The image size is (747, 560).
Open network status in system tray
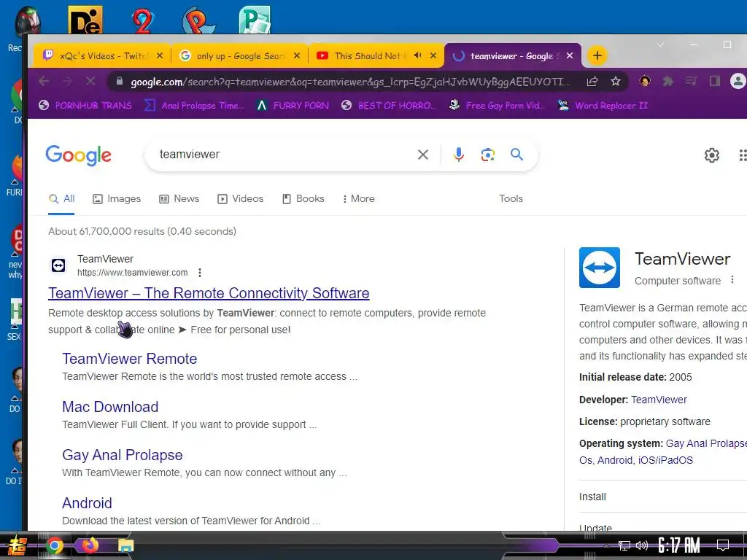pos(624,545)
